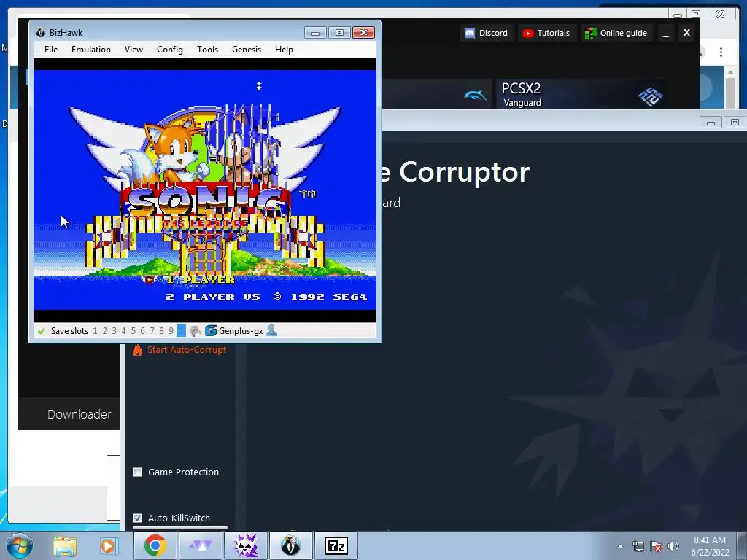Screen dimensions: 747x560
Task: Switch to the purple Corruptor taskbar icon
Action: point(246,545)
